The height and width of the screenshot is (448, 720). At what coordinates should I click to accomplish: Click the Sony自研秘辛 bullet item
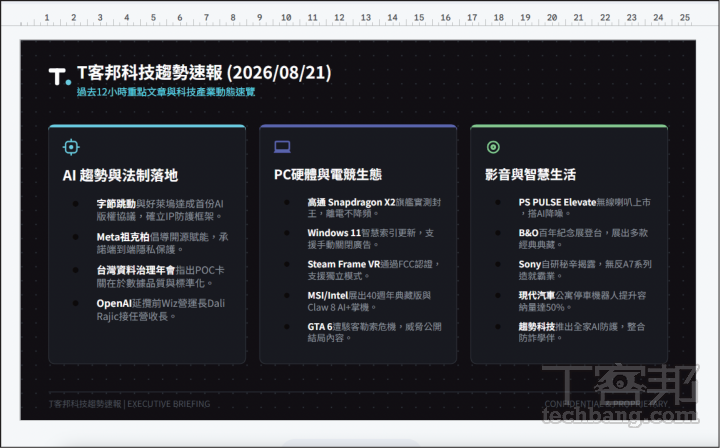(x=585, y=270)
